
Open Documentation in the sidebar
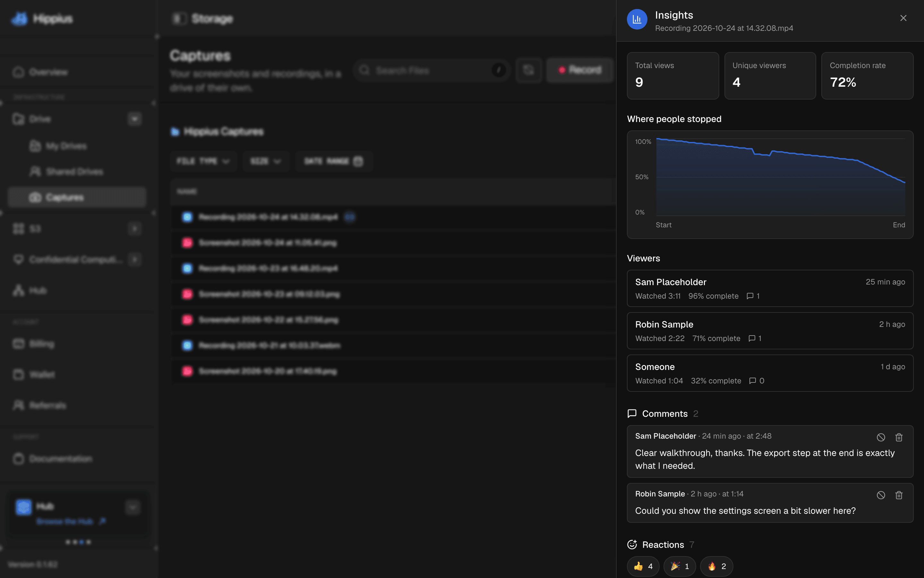(x=76, y=459)
